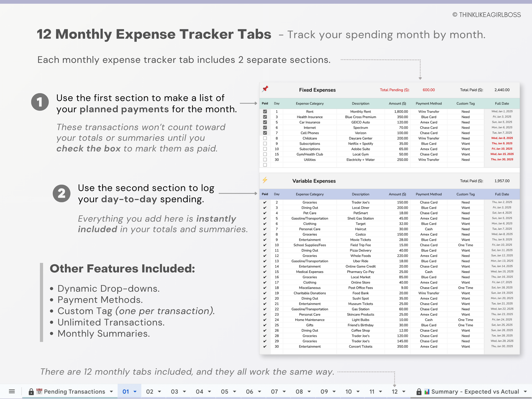
Task: Click the bar chart icon on Summary tab
Action: [x=427, y=392]
